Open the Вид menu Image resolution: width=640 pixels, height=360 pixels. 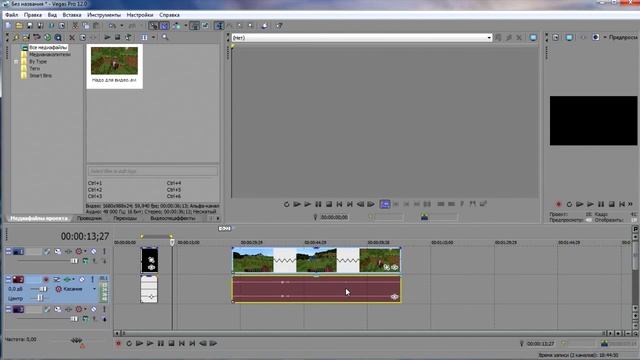[52, 15]
